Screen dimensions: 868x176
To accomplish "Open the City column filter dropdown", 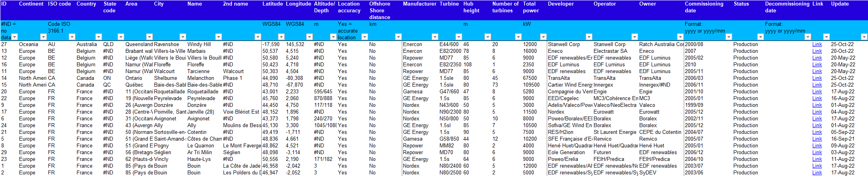I will (183, 37).
